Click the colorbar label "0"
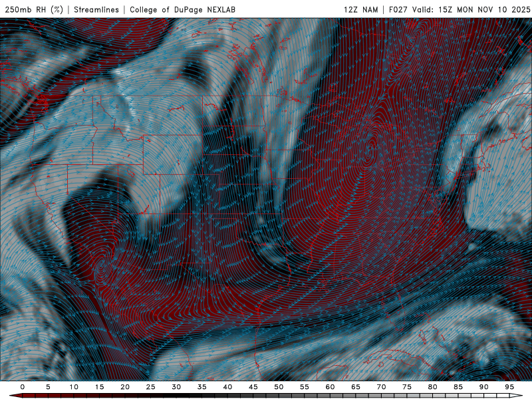 (x=23, y=387)
